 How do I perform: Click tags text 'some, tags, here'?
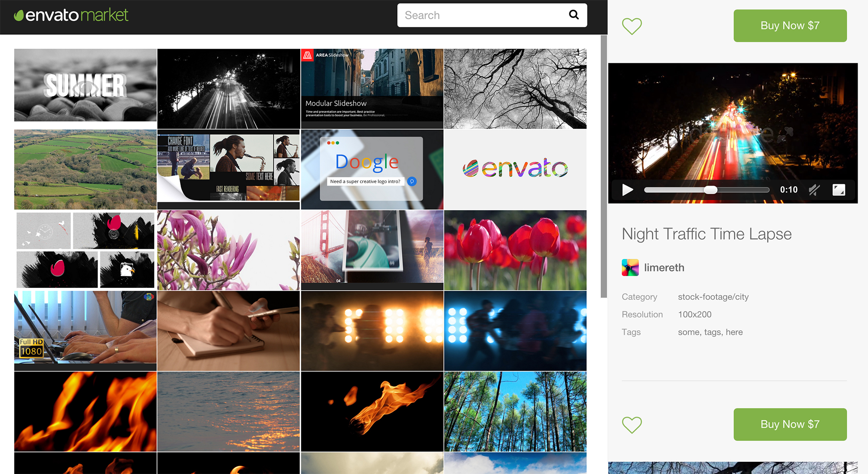[710, 332]
